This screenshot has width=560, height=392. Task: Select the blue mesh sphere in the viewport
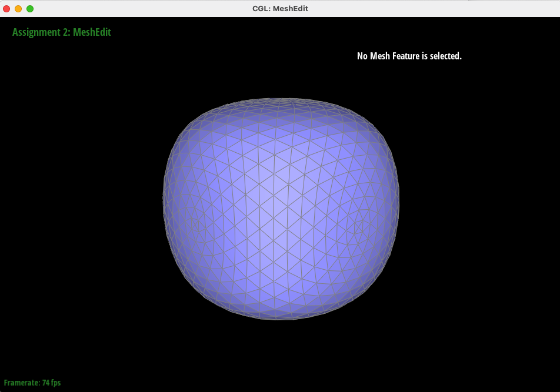(281, 209)
